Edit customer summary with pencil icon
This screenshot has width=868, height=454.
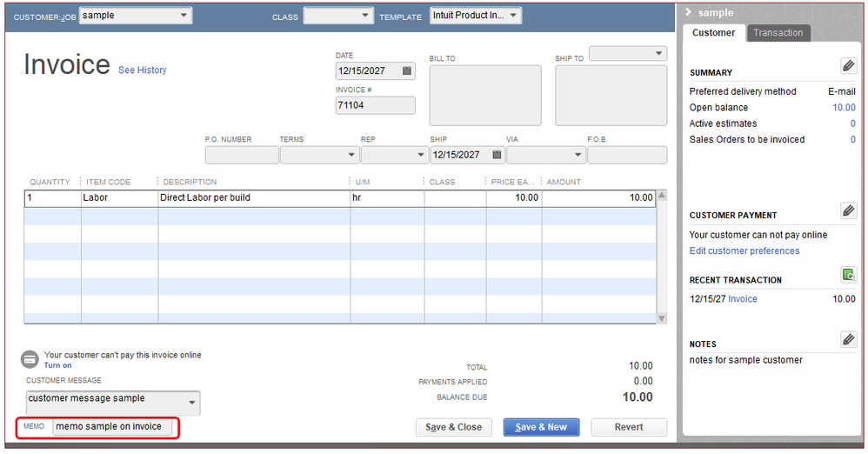click(x=848, y=66)
